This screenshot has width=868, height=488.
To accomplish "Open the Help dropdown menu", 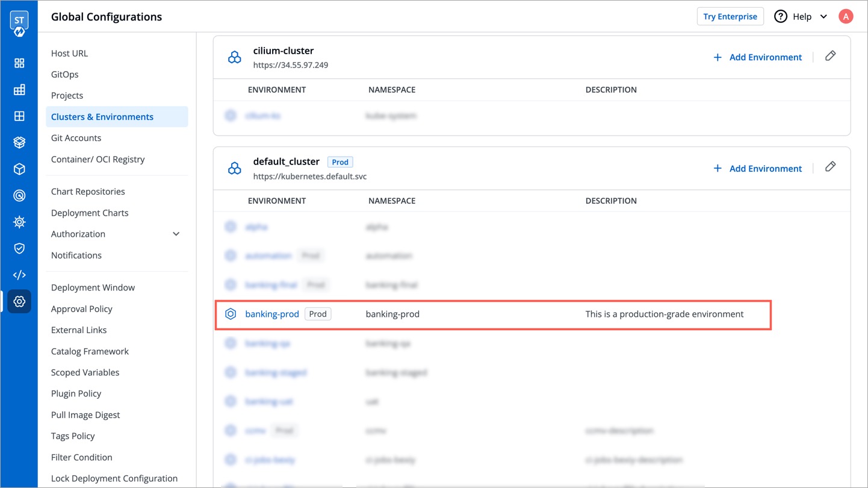I will pos(802,16).
